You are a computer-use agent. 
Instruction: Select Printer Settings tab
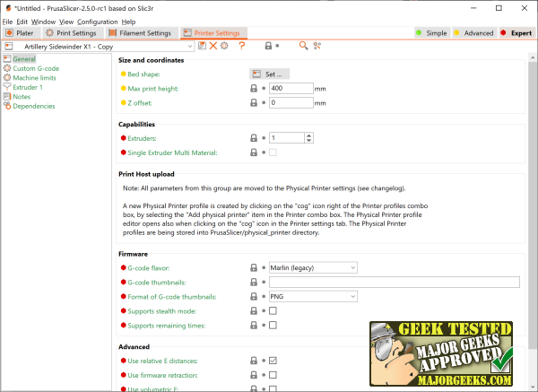pyautogui.click(x=213, y=33)
